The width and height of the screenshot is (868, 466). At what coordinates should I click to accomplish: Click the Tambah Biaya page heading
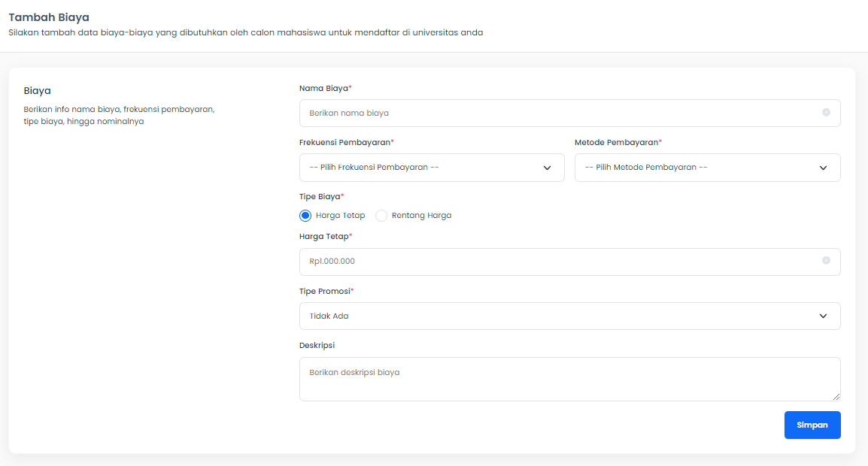[49, 17]
